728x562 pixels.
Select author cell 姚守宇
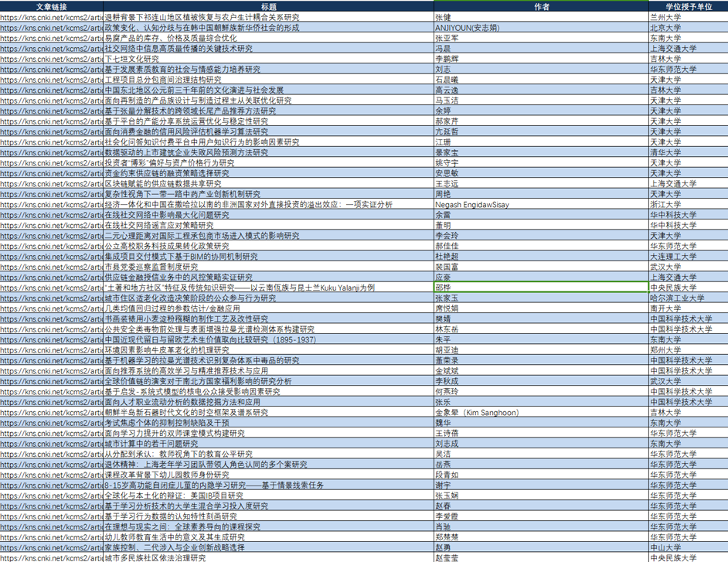[x=541, y=163]
